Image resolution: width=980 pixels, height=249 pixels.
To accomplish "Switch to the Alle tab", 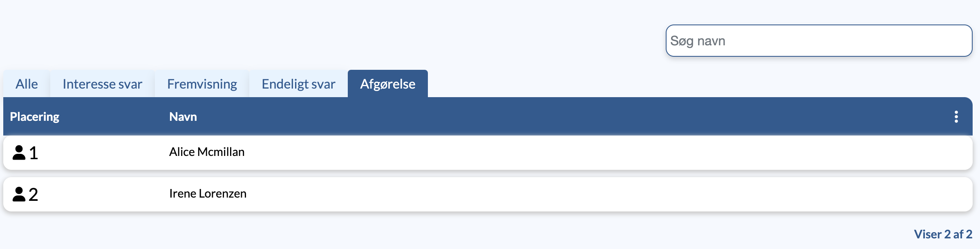I will [27, 84].
